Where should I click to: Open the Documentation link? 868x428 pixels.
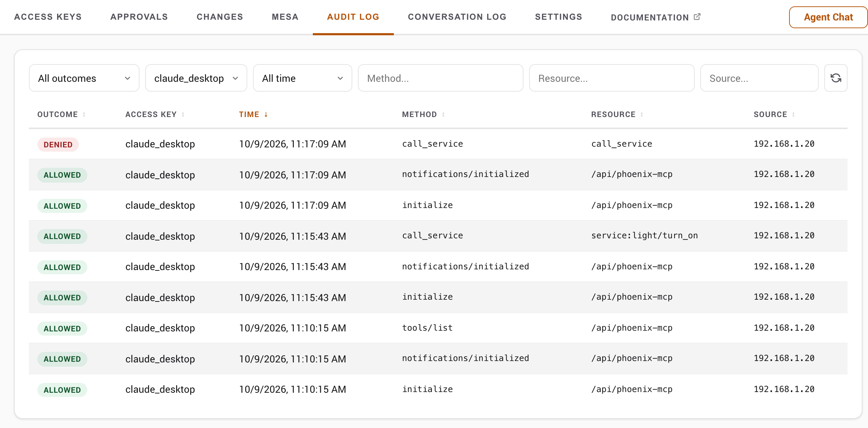click(x=656, y=17)
